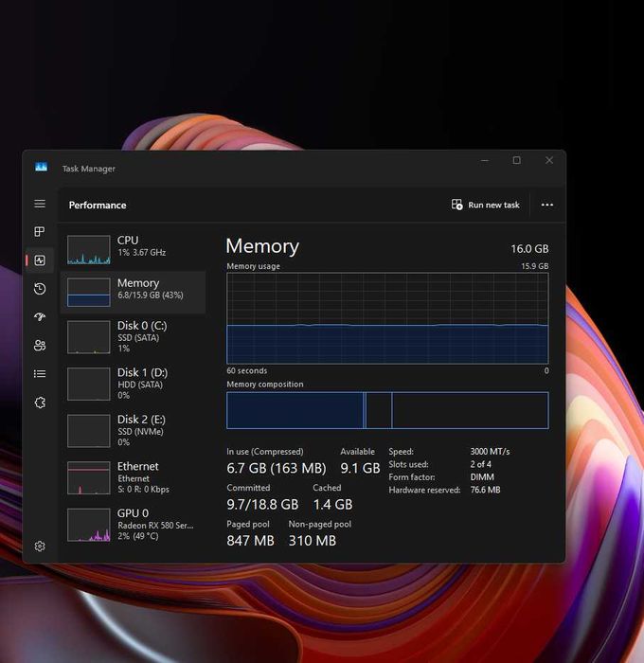Click the Form factor value DIMM
This screenshot has height=663, width=644.
coord(482,477)
